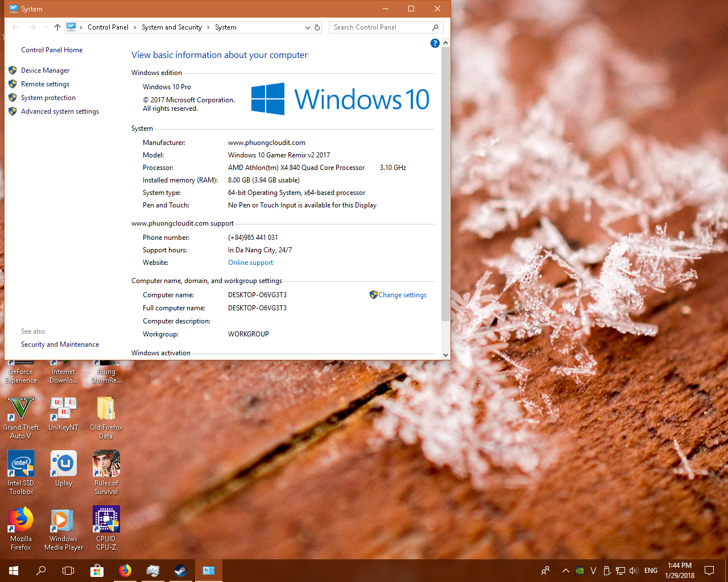Click Change settings for computer name
Image resolution: width=728 pixels, height=582 pixels.
coord(403,295)
